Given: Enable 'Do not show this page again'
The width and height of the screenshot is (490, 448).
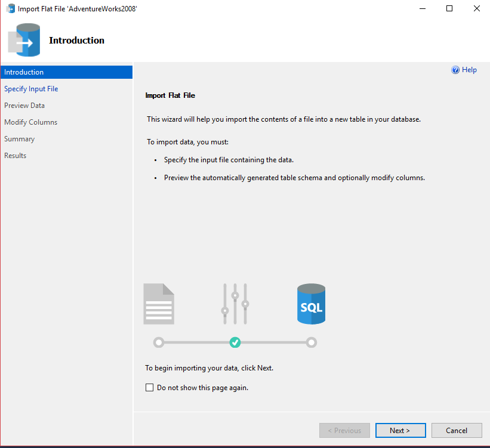Looking at the screenshot, I should [x=150, y=388].
